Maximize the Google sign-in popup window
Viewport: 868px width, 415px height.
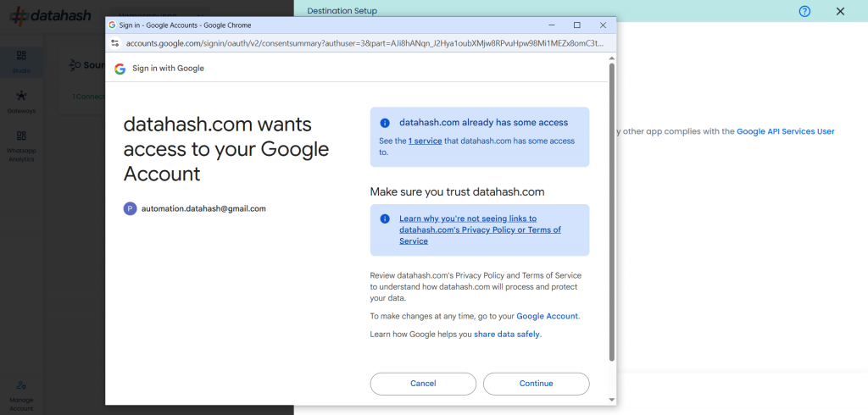click(x=576, y=25)
